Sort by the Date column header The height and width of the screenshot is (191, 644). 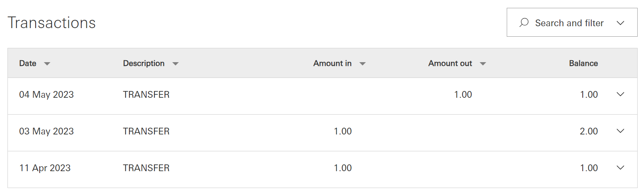(x=28, y=63)
